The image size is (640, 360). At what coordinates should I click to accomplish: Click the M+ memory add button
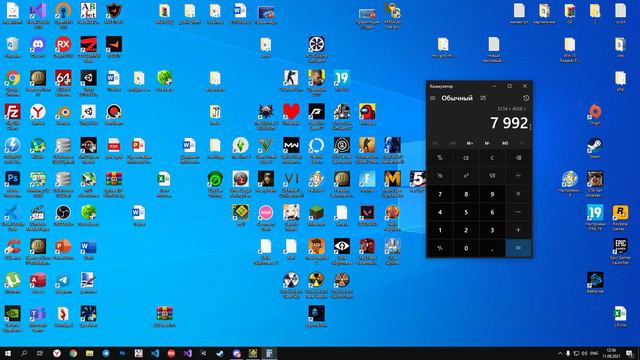tap(469, 143)
